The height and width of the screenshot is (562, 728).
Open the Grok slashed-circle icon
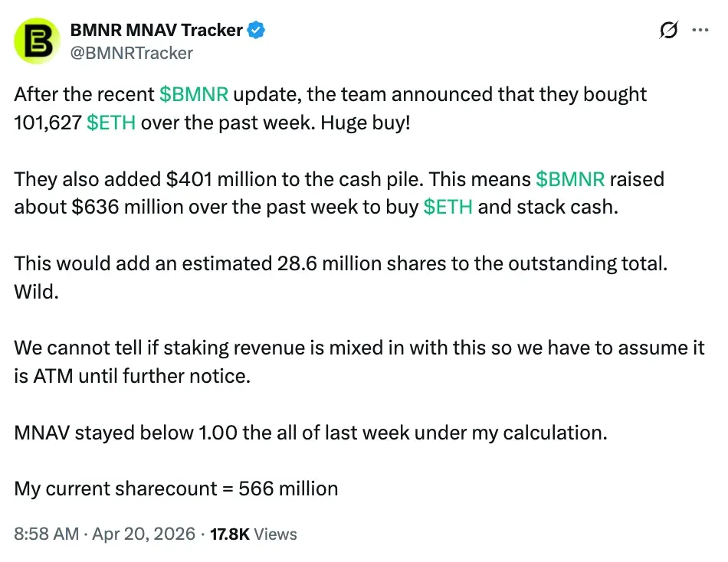tap(667, 31)
